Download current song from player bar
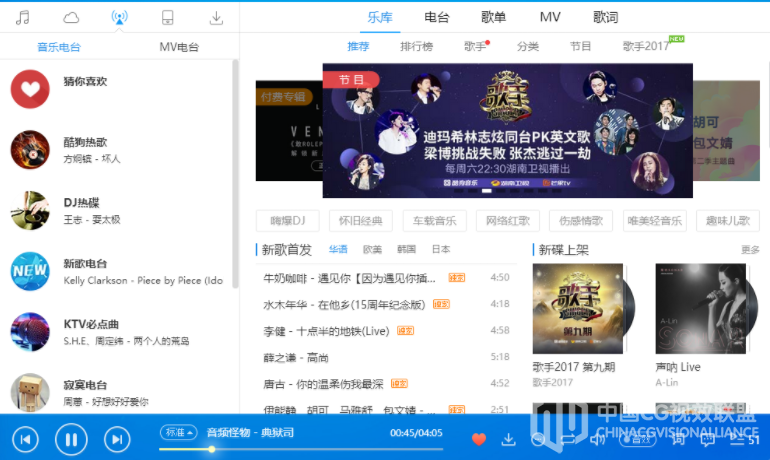 click(508, 439)
